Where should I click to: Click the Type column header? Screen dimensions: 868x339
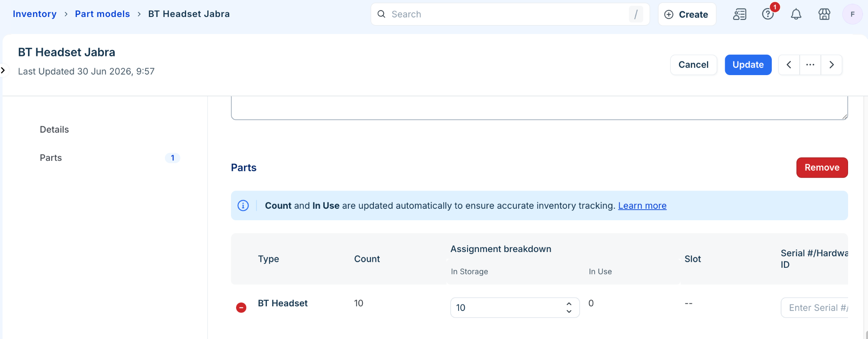(269, 259)
